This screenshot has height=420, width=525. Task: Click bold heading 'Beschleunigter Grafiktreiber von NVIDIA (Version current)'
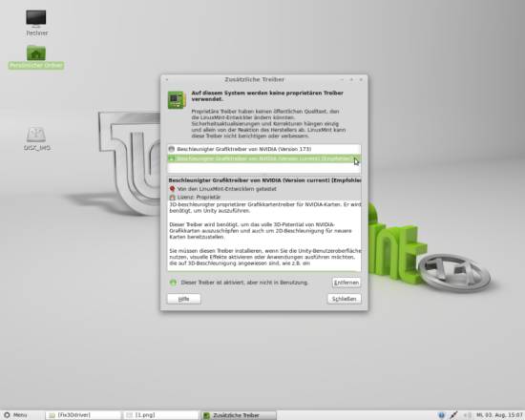264,180
